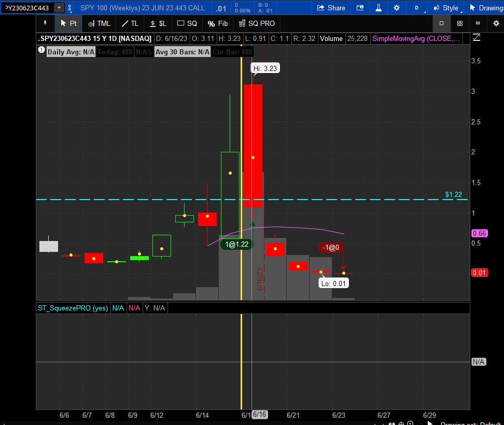Click the Share button
The width and height of the screenshot is (504, 425).
331,8
